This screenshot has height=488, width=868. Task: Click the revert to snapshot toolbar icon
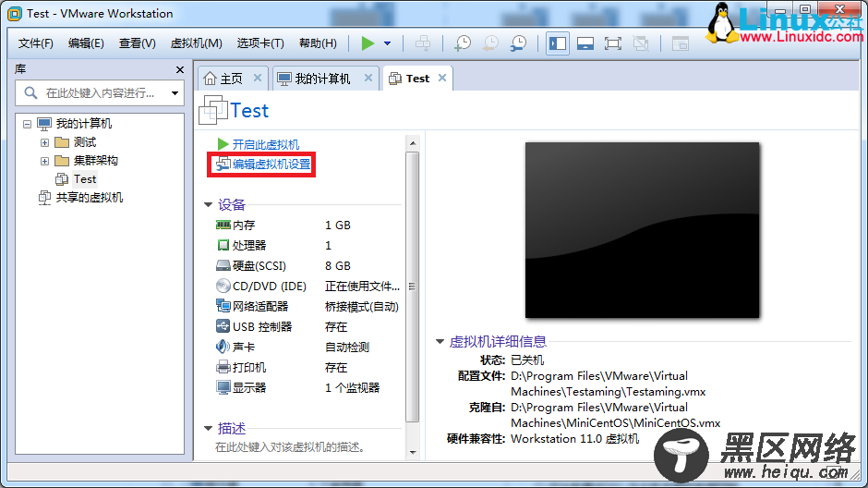click(x=490, y=43)
